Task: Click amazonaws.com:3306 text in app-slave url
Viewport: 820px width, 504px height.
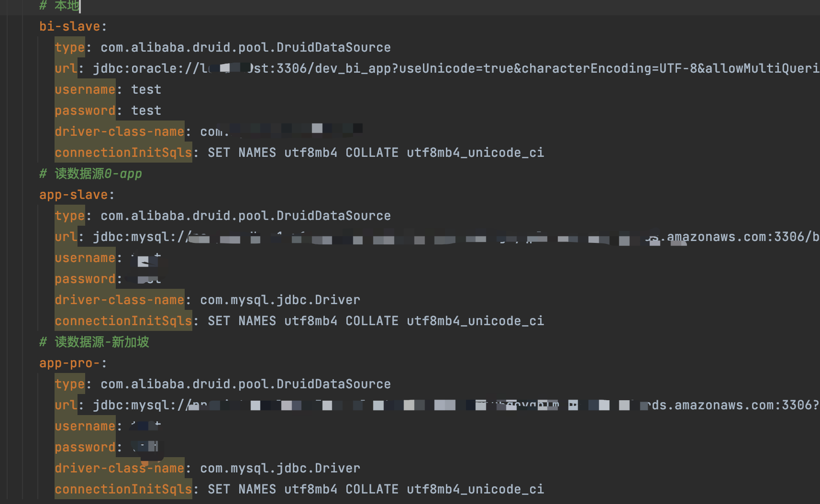Action: pos(736,237)
